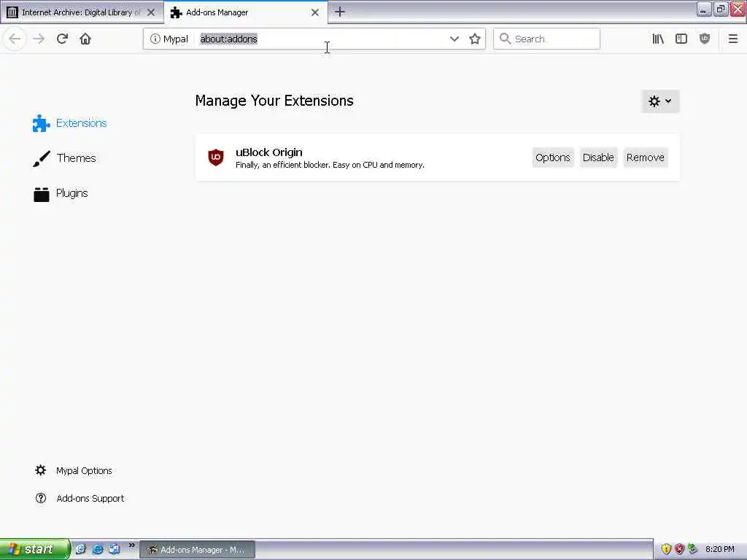Open the Add-ons Support link

coord(80,498)
